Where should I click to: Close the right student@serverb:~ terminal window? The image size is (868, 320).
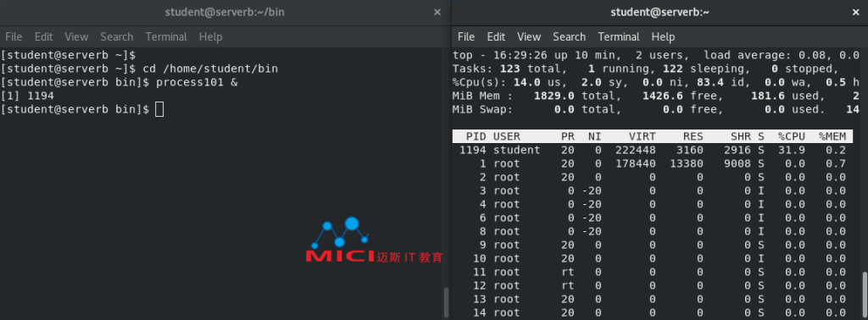tap(856, 12)
